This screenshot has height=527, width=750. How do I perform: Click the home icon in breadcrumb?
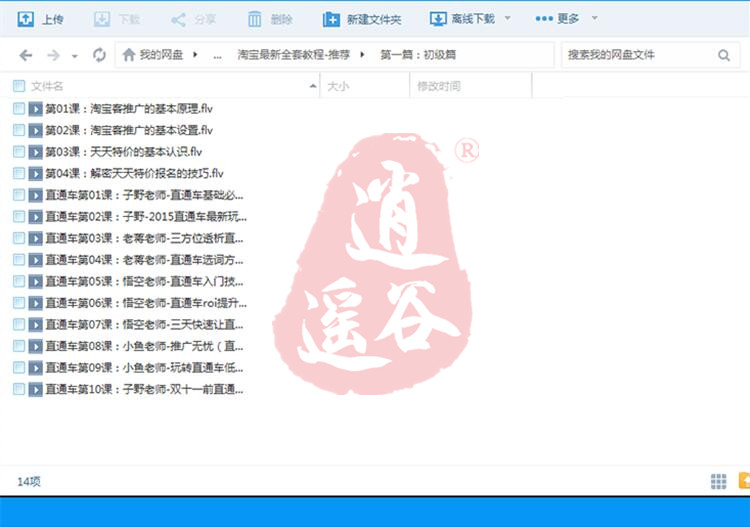[x=129, y=55]
